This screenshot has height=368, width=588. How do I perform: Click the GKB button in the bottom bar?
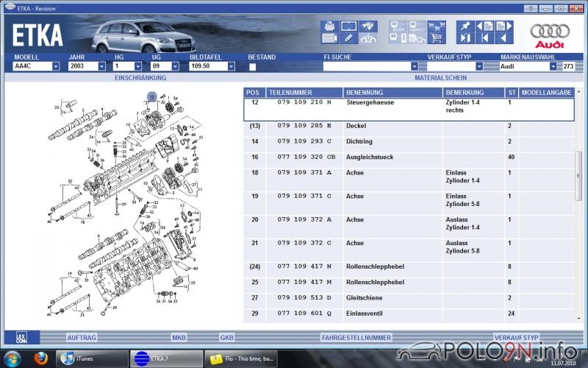pyautogui.click(x=227, y=338)
